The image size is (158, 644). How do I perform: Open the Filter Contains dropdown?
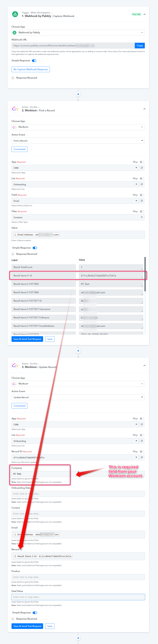point(78,217)
